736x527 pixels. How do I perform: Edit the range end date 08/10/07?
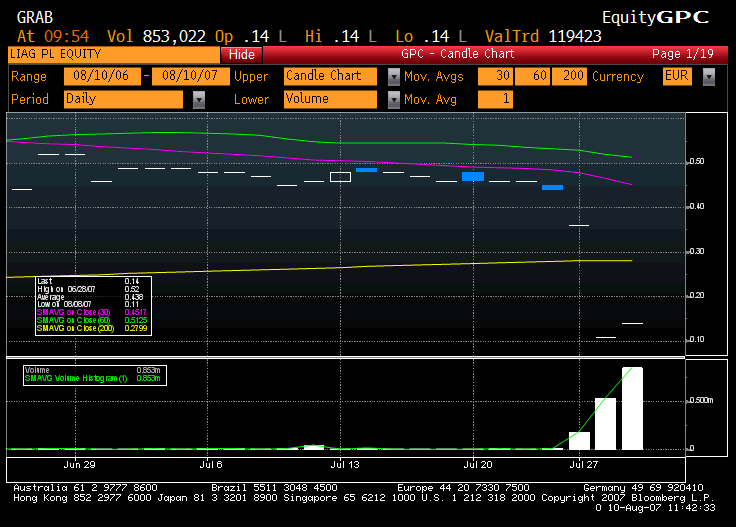pos(191,76)
